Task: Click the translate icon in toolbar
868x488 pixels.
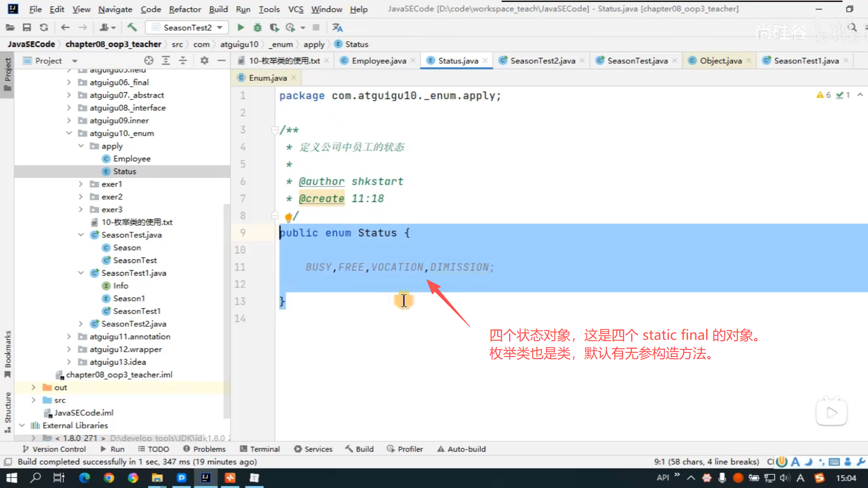Action: click(x=337, y=28)
